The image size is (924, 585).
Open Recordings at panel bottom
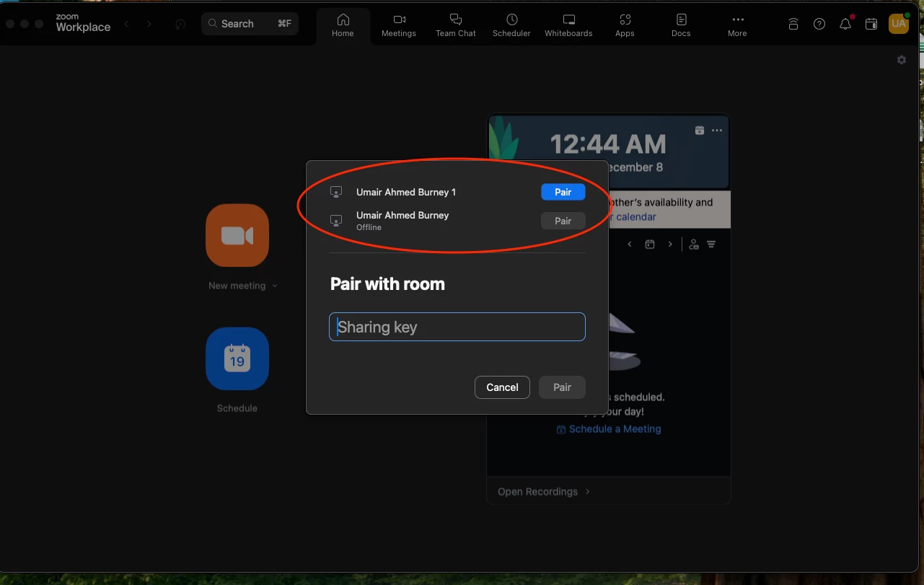pos(544,491)
